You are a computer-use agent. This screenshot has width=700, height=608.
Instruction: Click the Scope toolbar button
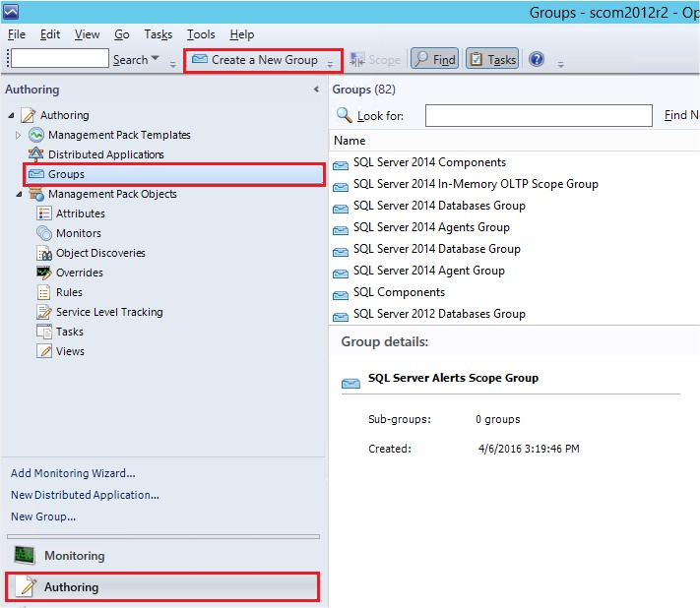(x=375, y=60)
